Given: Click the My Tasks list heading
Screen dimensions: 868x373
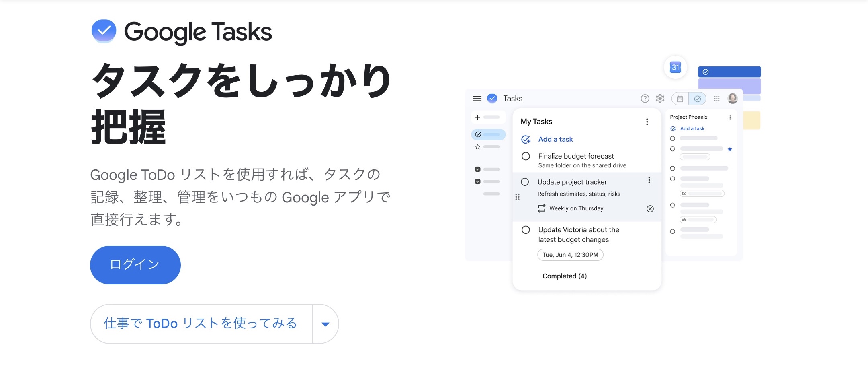Looking at the screenshot, I should click(536, 122).
